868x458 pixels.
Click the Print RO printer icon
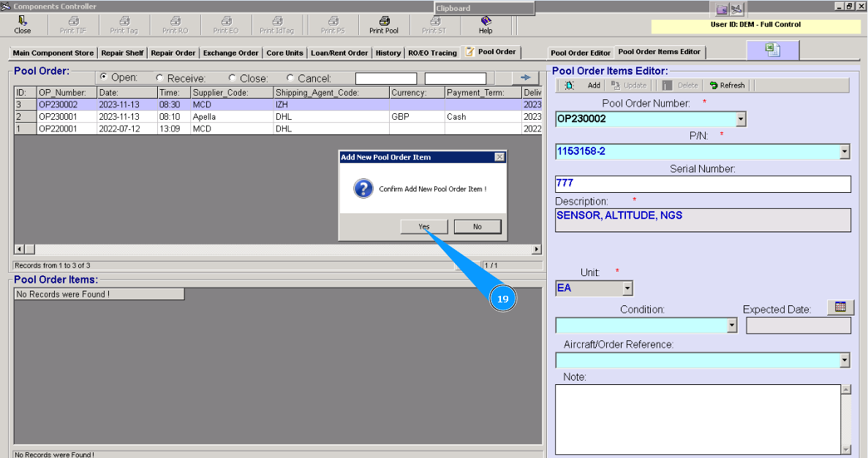coord(175,21)
